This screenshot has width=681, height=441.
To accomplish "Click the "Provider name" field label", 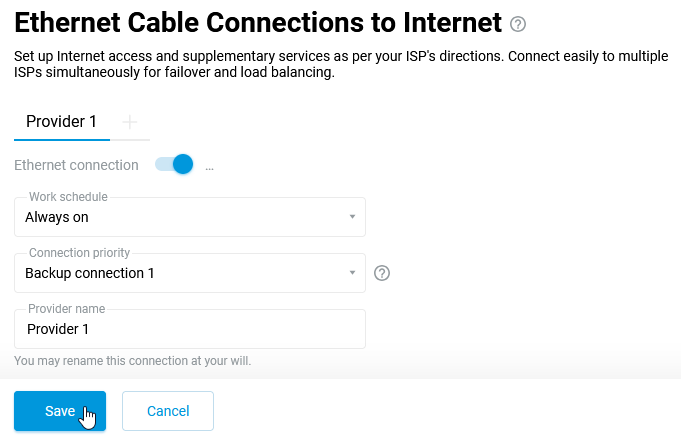I will (66, 309).
